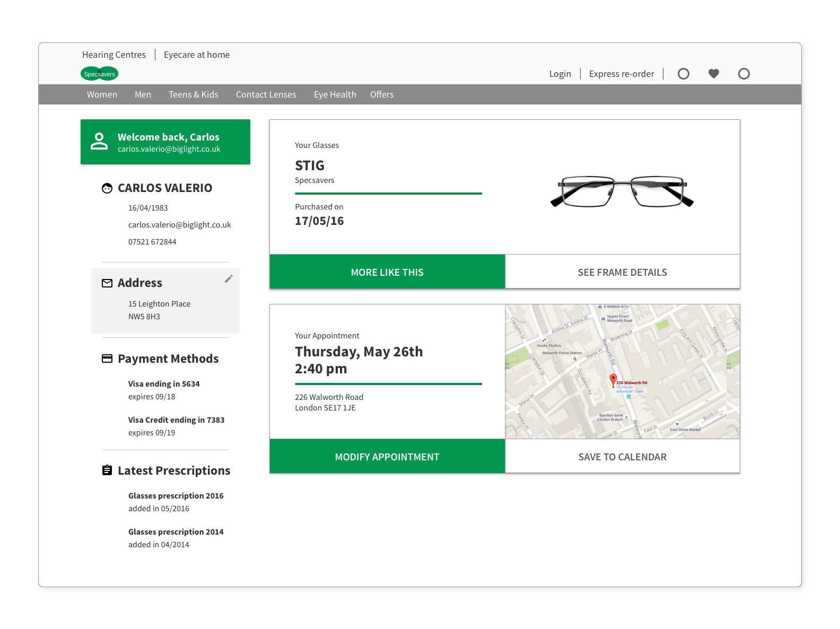Open the Offers menu

point(382,94)
